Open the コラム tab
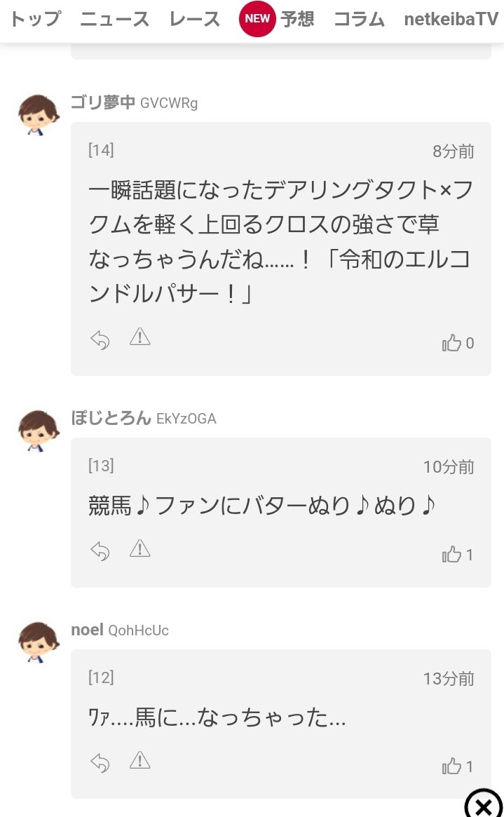This screenshot has width=504, height=817. pyautogui.click(x=359, y=19)
